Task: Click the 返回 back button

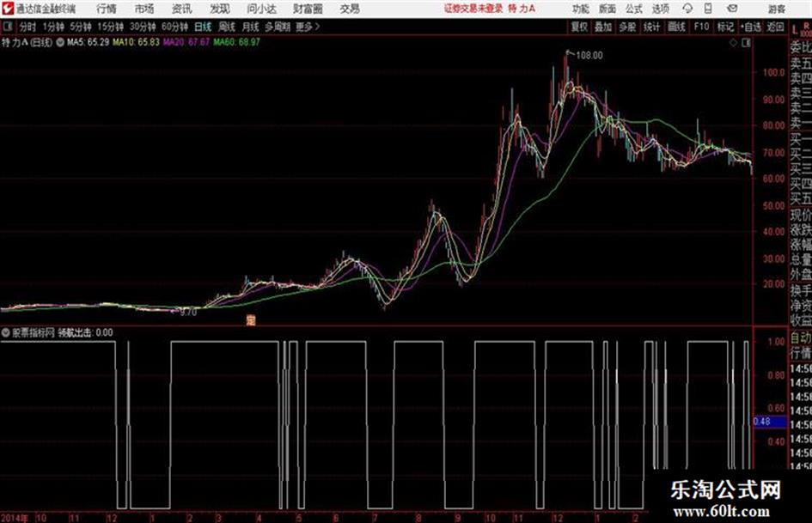Action: coord(775,27)
